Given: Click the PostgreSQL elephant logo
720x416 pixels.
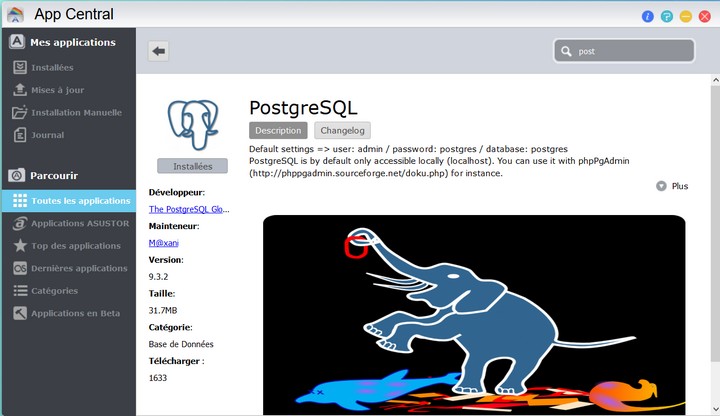Looking at the screenshot, I should (x=193, y=125).
